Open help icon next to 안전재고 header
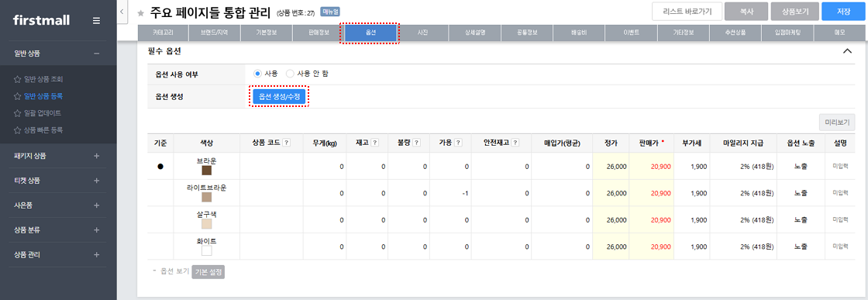The width and height of the screenshot is (868, 300). (x=515, y=143)
